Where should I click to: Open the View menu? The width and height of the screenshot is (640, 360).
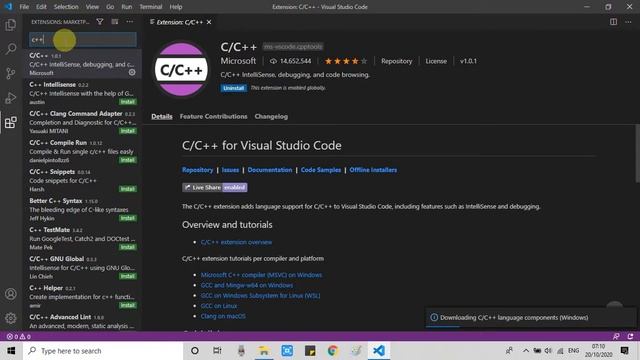coord(92,7)
